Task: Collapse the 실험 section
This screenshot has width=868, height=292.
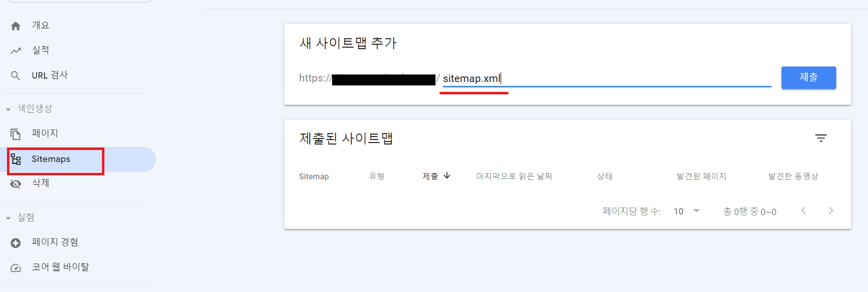Action: (7, 217)
